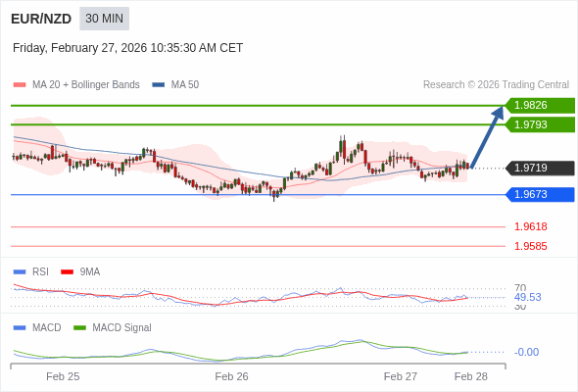Click the 'Research © 2026 Trading Central' text
Viewport: 578px width, 392px height.
click(496, 85)
